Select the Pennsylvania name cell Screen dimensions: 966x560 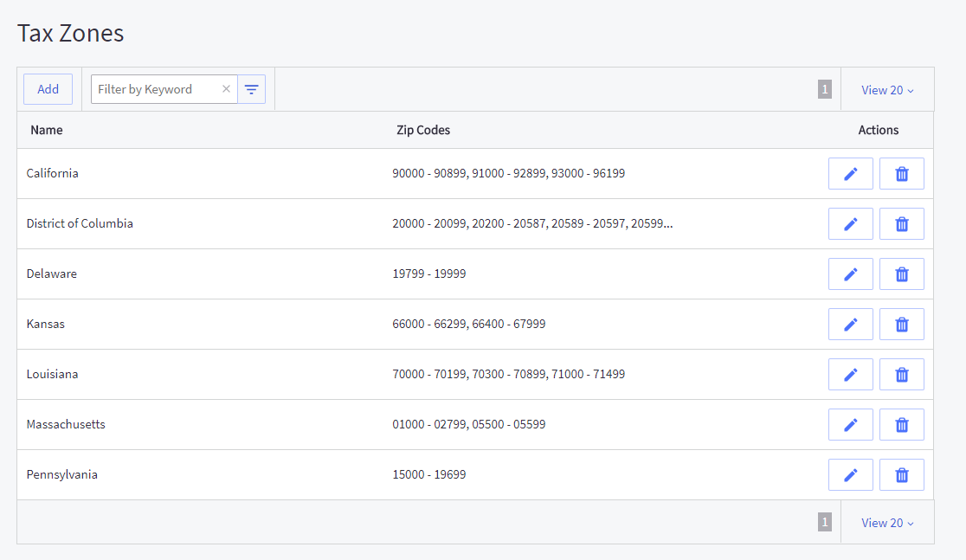(62, 474)
